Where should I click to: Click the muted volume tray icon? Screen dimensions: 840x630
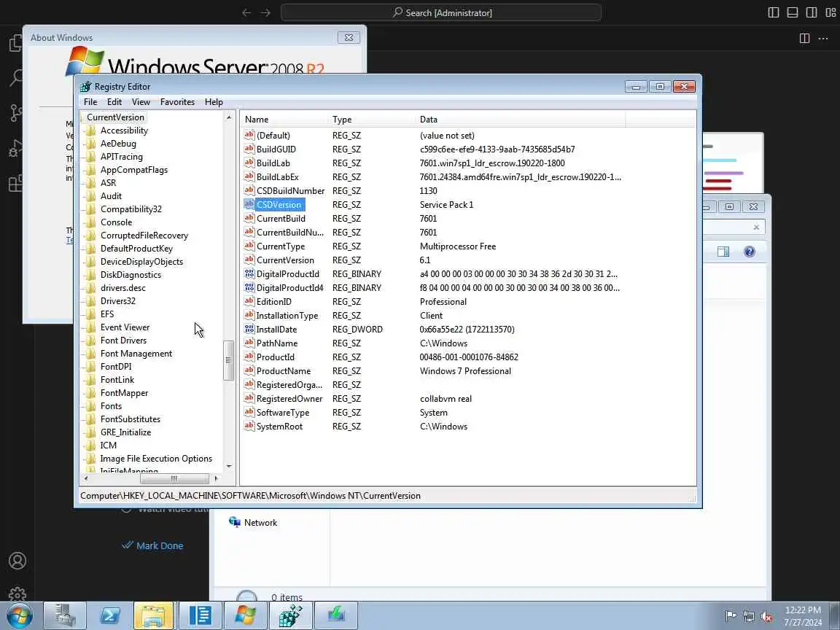pos(766,617)
